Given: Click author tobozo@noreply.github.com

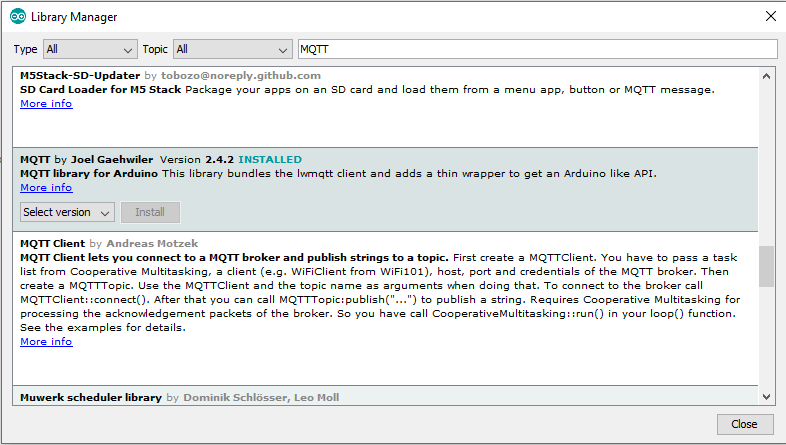Looking at the screenshot, I should click(241, 76).
